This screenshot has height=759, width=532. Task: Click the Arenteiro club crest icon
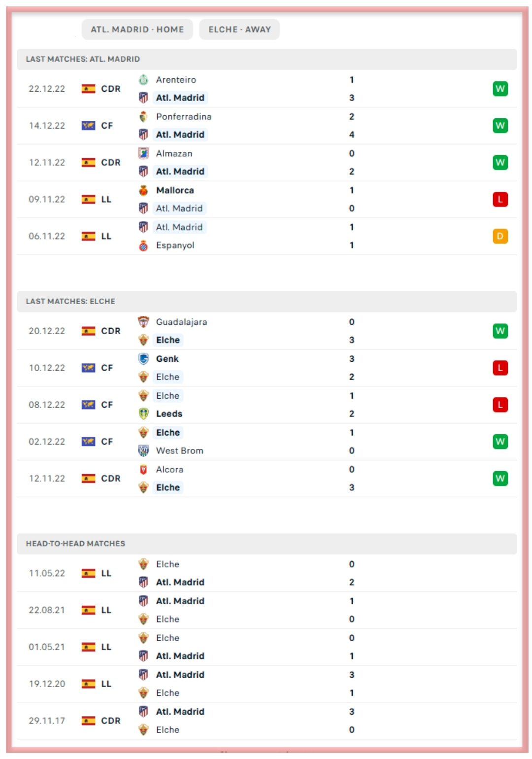(x=143, y=80)
